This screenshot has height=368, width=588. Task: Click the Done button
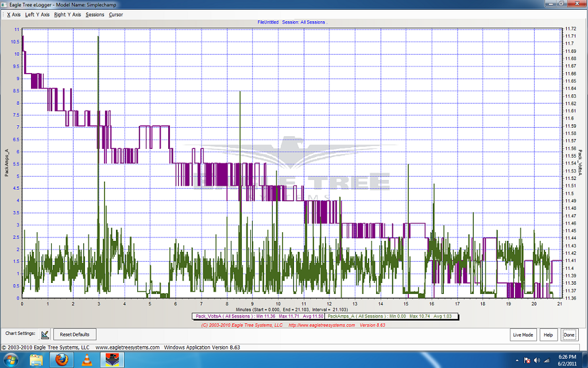coord(568,335)
